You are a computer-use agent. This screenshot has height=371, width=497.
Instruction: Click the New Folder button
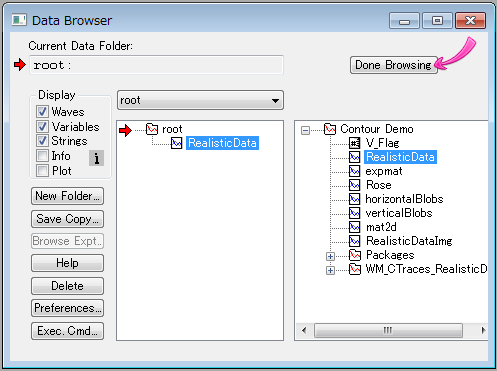tap(67, 196)
